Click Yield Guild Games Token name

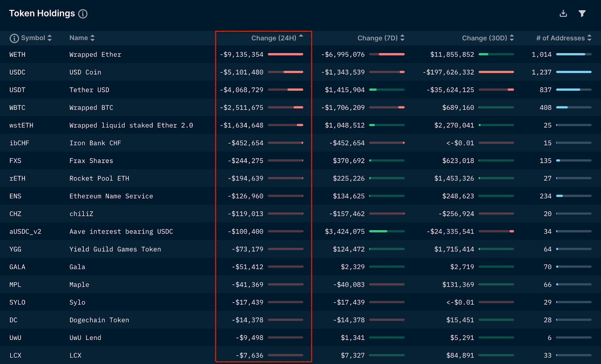pyautogui.click(x=115, y=249)
